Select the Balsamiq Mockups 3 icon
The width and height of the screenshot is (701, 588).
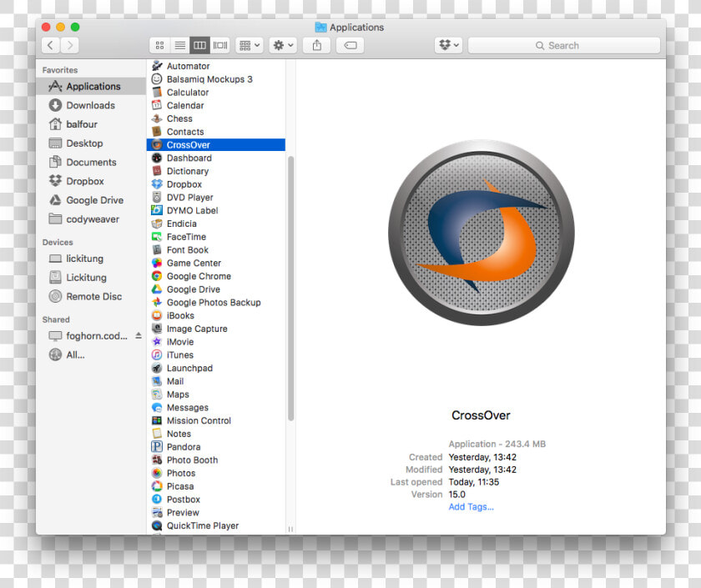pos(157,79)
